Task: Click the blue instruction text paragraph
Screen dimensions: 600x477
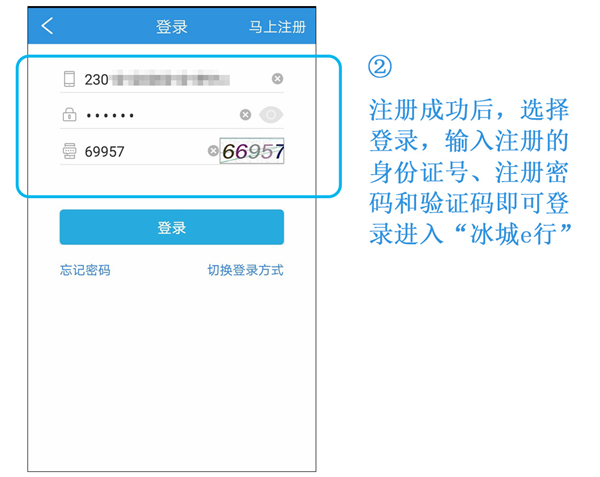Action: point(470,172)
